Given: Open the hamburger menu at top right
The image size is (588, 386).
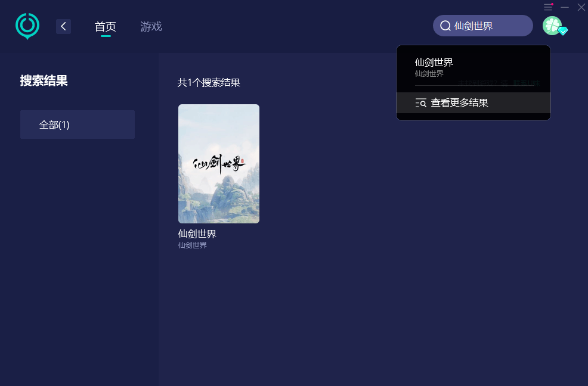Looking at the screenshot, I should (548, 7).
